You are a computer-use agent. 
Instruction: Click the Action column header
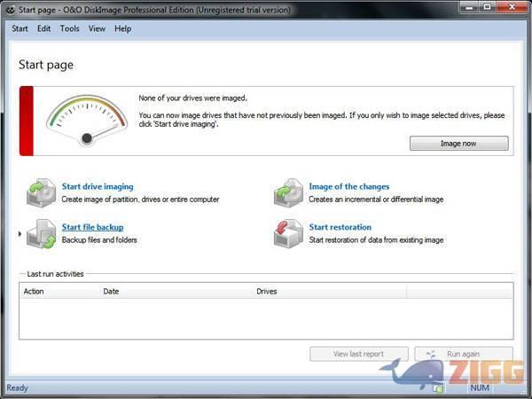coord(59,291)
